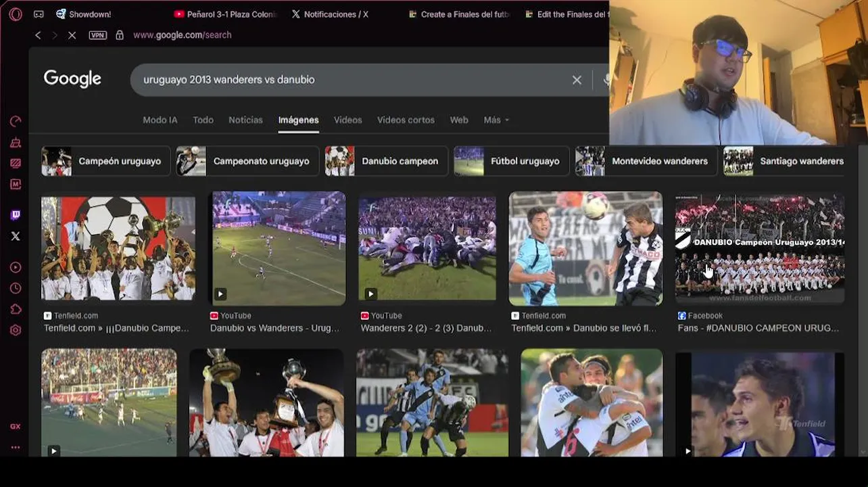868x487 pixels.
Task: Open the Danubio trophy celebration image thumbnail
Action: [x=118, y=248]
